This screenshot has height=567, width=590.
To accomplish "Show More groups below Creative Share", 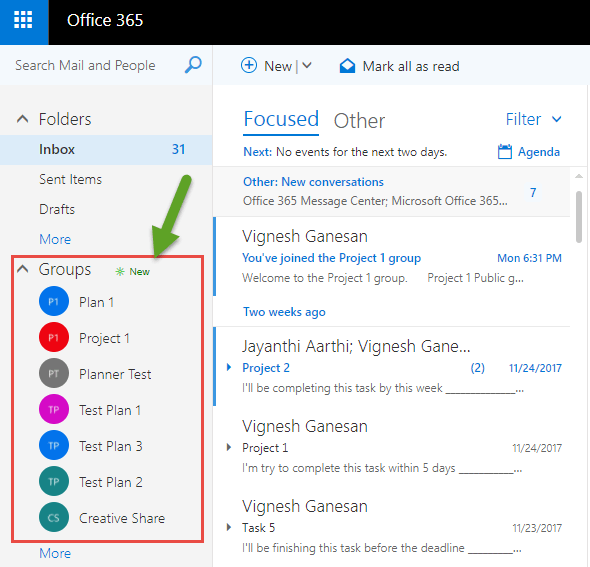I will pos(55,553).
